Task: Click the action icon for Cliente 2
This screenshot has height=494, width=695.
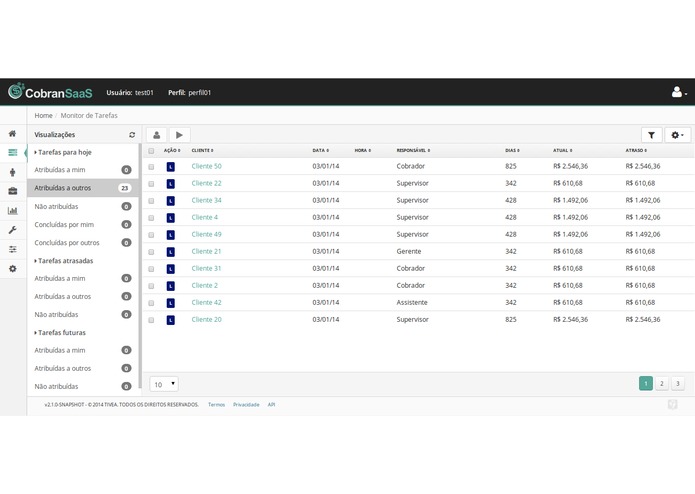Action: pos(171,286)
